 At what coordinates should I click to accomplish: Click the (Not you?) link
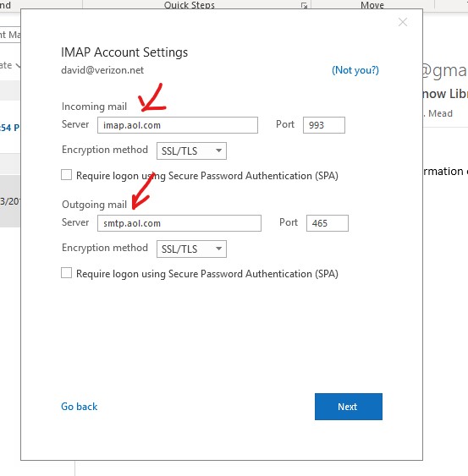coord(355,70)
